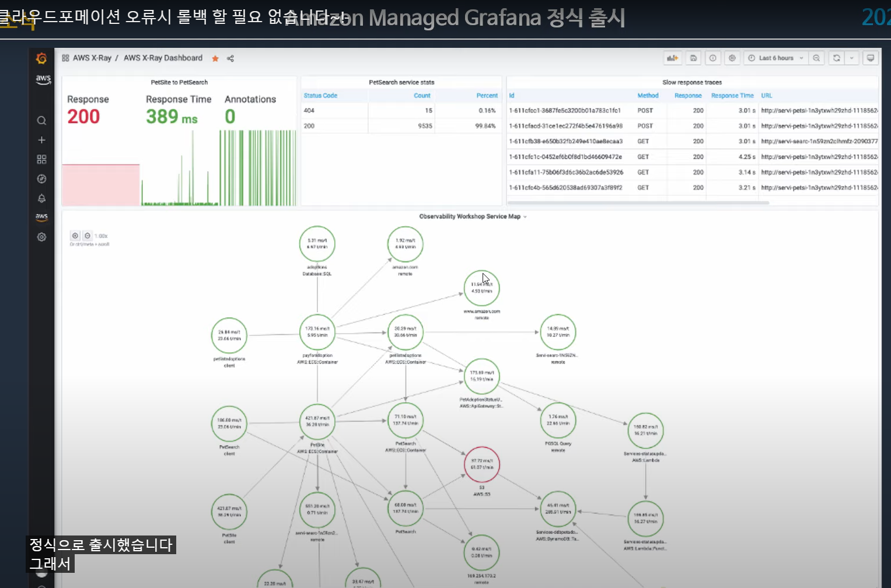Screen dimensions: 891x588
Task: Open the AWS X-Ray folder breadcrumb
Action: tap(92, 58)
